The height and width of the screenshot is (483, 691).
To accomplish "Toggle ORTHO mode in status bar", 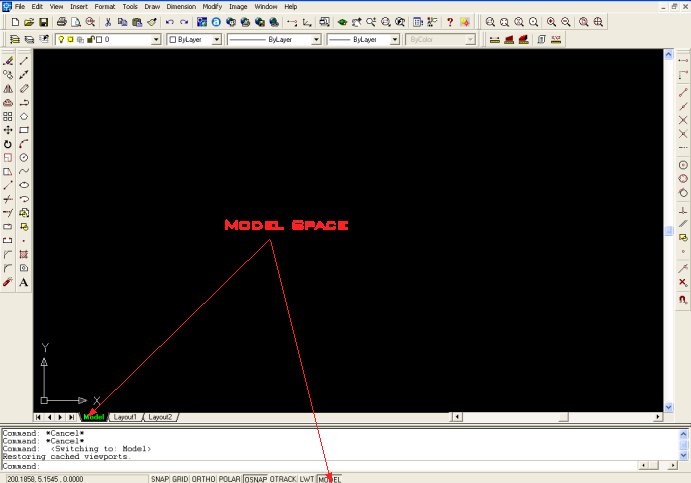I will coord(203,479).
